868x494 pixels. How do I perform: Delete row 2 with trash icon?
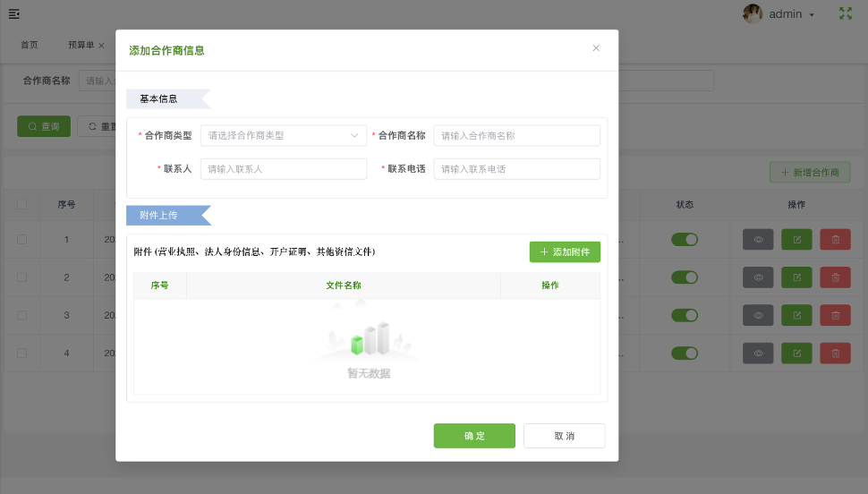[836, 277]
